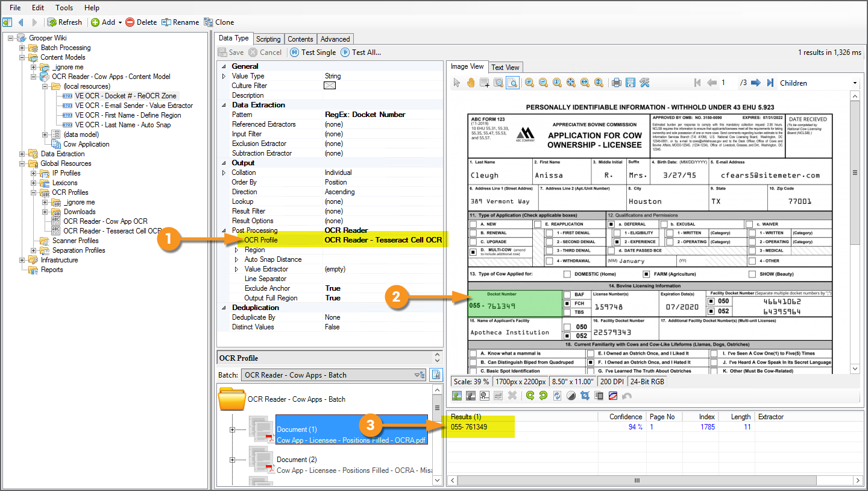The width and height of the screenshot is (868, 491).
Task: Select the hand pan tool
Action: [471, 83]
